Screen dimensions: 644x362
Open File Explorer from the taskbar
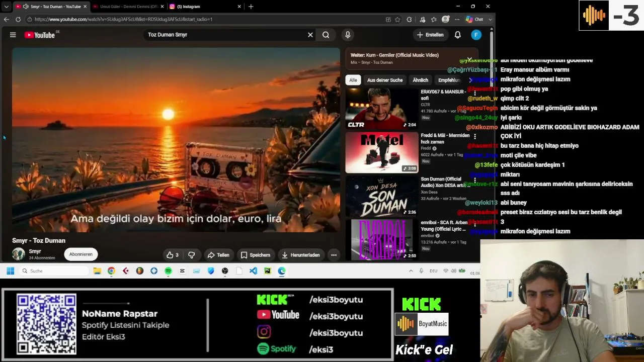tap(97, 271)
